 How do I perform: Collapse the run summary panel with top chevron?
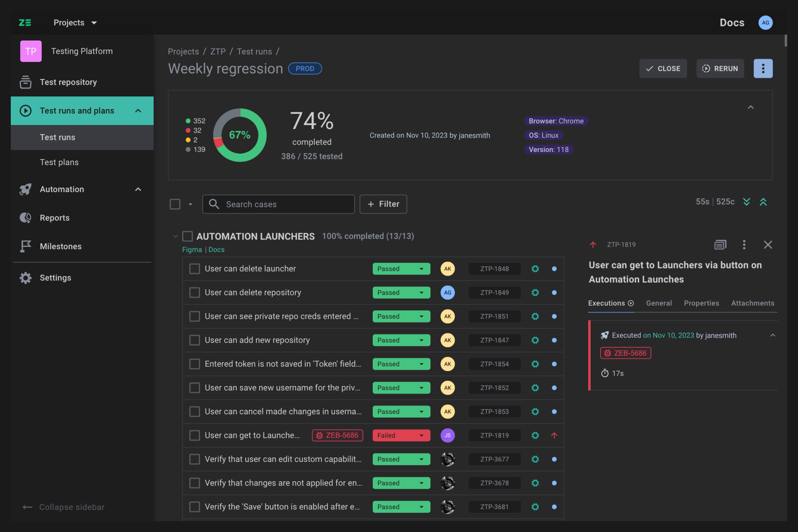pyautogui.click(x=751, y=107)
